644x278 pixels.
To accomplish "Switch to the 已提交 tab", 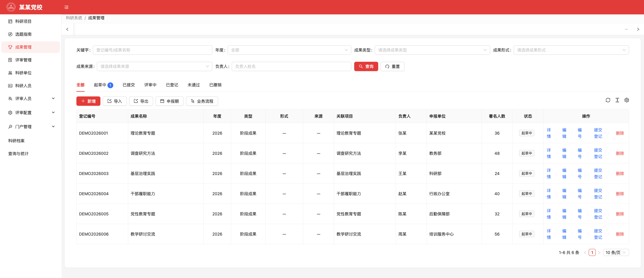I will point(129,85).
